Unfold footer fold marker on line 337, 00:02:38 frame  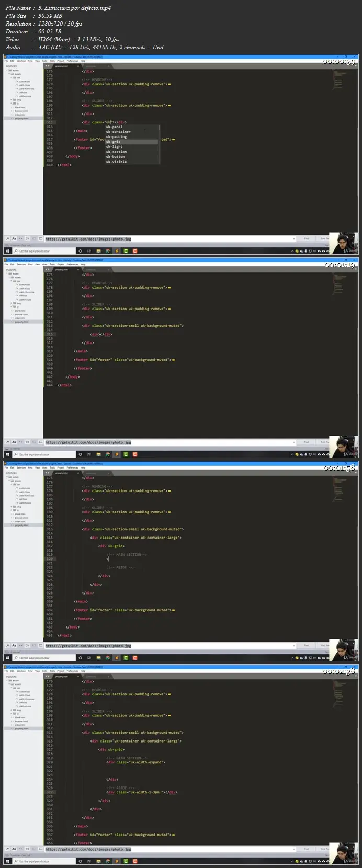(173, 835)
